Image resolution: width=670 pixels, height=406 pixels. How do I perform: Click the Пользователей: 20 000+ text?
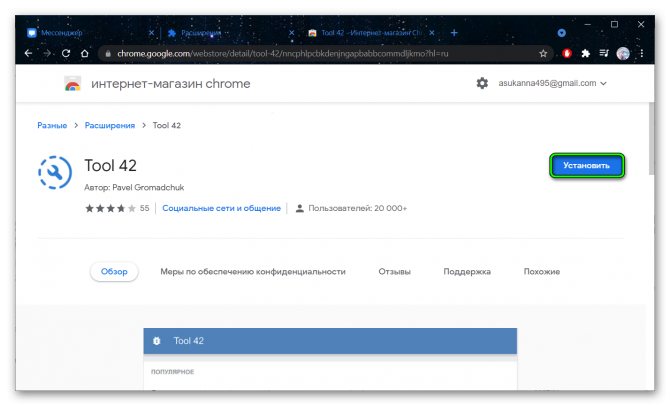point(358,208)
